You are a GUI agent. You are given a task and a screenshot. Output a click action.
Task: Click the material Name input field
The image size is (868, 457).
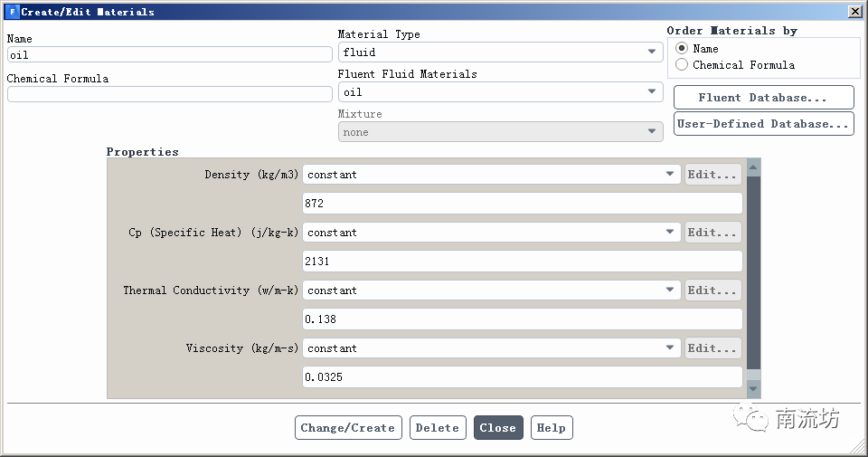[x=169, y=55]
